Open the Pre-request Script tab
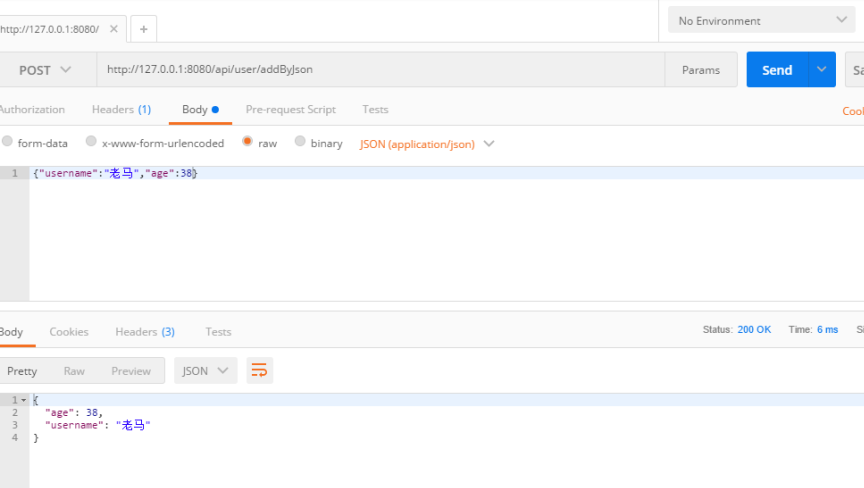864x488 pixels. (x=290, y=110)
